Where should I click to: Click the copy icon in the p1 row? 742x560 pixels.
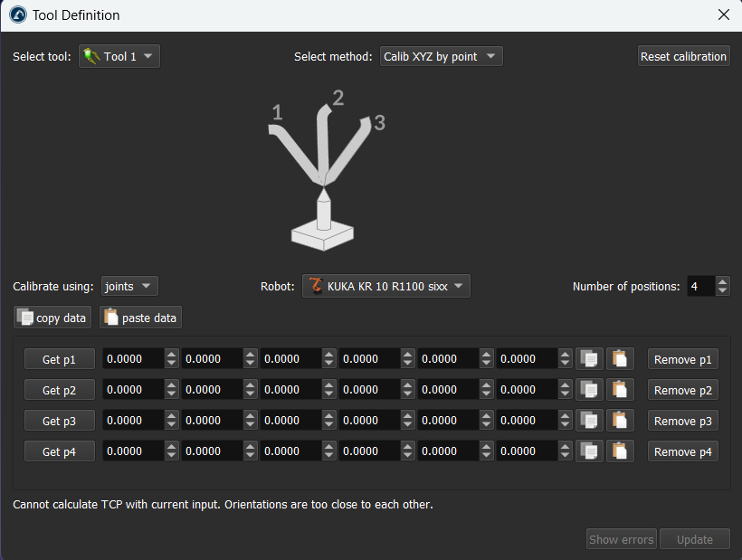589,359
